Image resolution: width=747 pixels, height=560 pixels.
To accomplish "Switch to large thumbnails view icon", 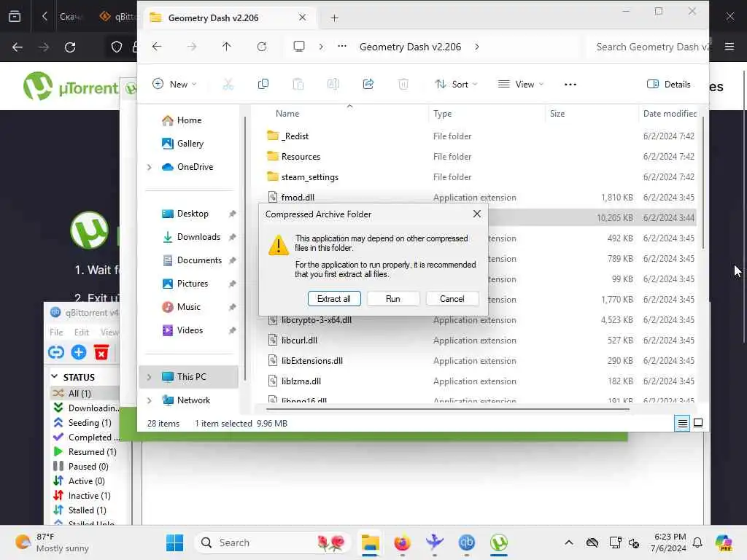I will (x=698, y=423).
